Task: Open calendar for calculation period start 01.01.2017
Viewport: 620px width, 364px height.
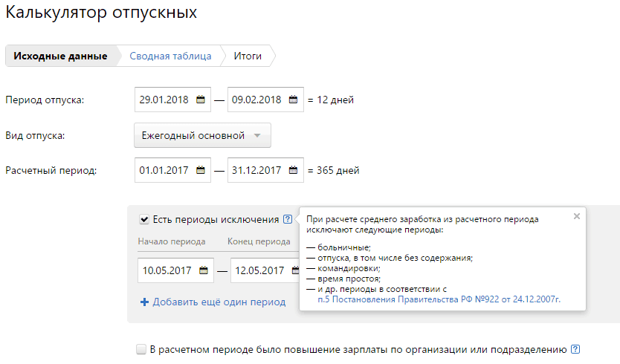Action: pyautogui.click(x=200, y=170)
